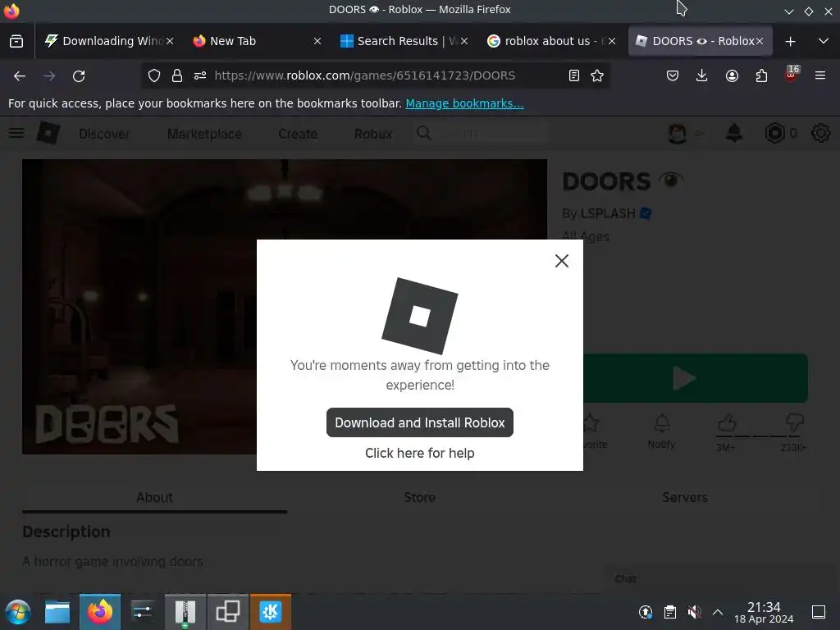
Task: Open Robux in Roblox nav
Action: tap(373, 134)
